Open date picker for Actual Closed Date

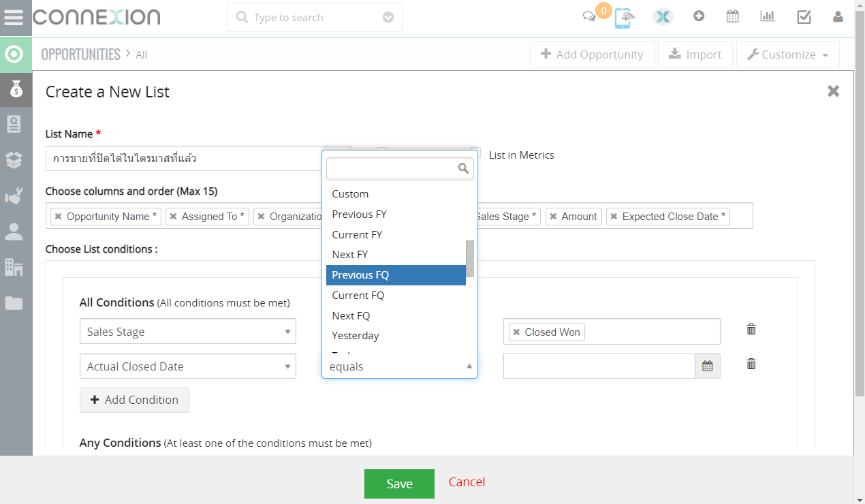tap(707, 366)
